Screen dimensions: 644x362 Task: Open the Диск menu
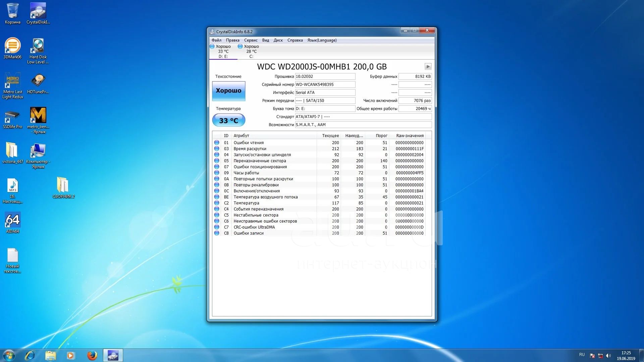point(278,40)
